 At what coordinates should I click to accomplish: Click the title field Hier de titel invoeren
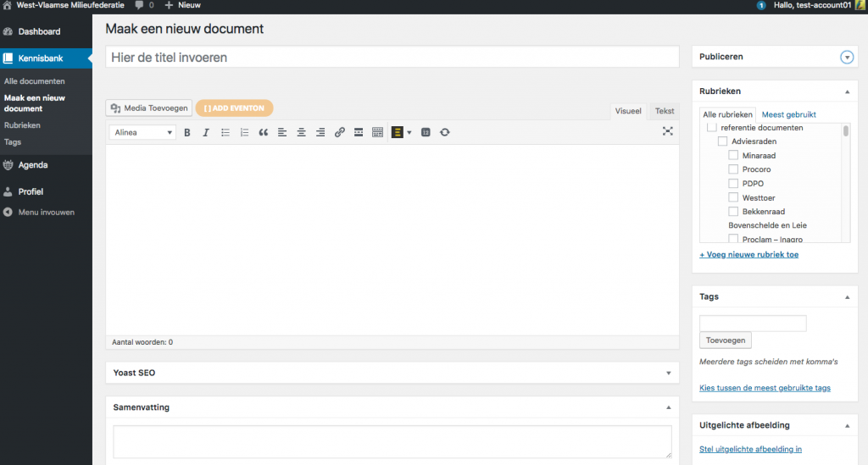[x=392, y=57]
